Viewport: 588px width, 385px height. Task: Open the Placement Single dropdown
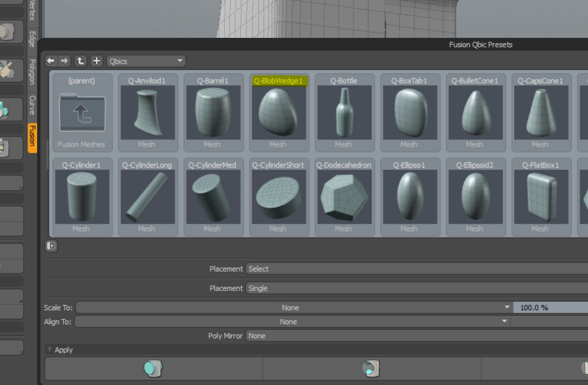[x=416, y=288]
